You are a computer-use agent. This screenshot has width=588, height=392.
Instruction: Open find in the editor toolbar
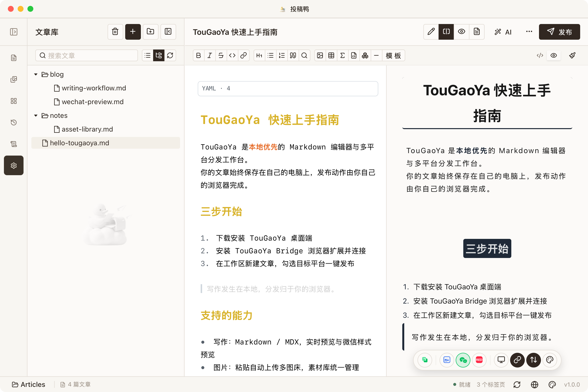point(304,56)
